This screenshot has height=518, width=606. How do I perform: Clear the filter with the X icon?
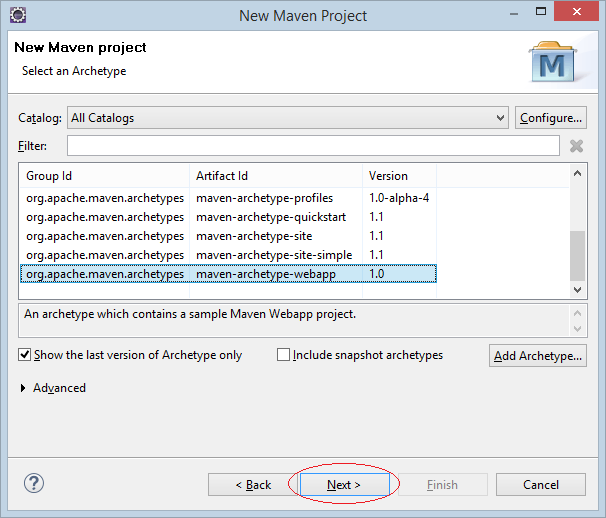576,146
